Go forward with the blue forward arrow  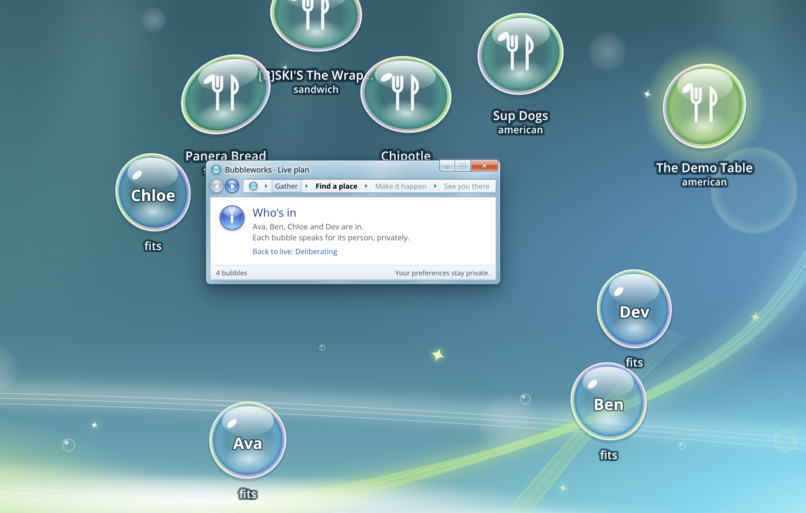(232, 186)
